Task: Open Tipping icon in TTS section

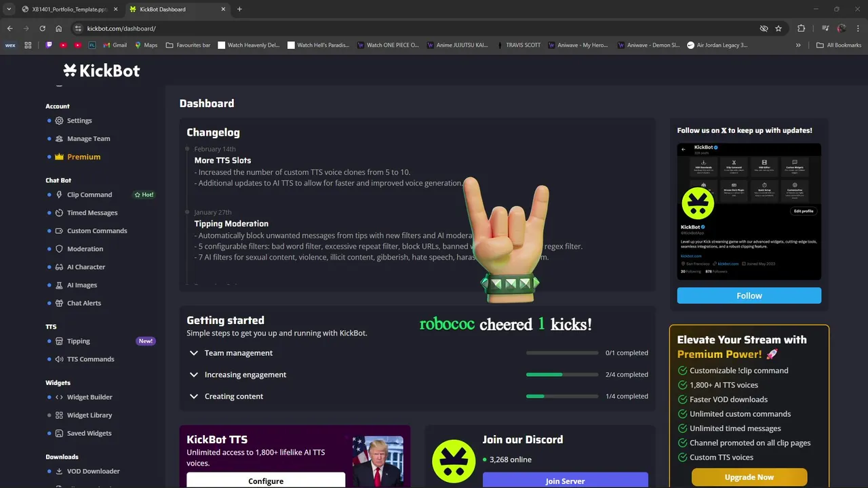Action: (60, 341)
